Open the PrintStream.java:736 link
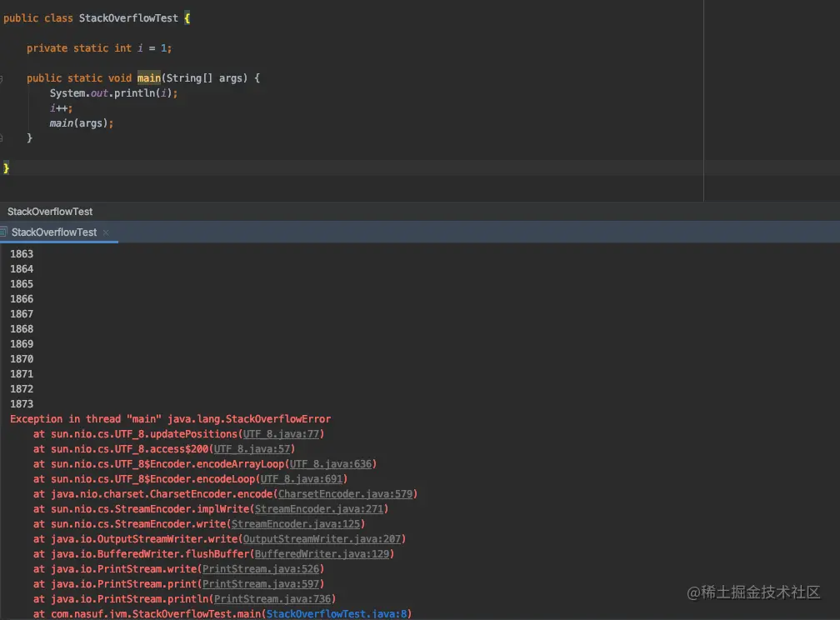840x620 pixels. pyautogui.click(x=272, y=599)
